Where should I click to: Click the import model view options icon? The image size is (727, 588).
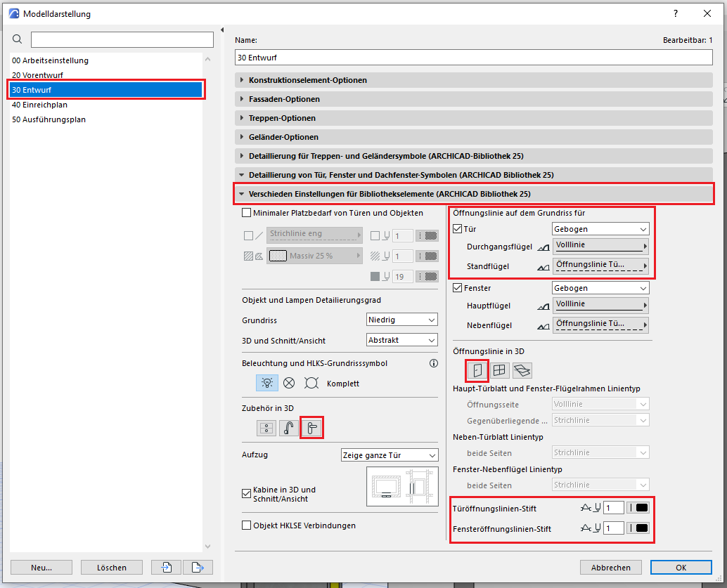pos(167,567)
